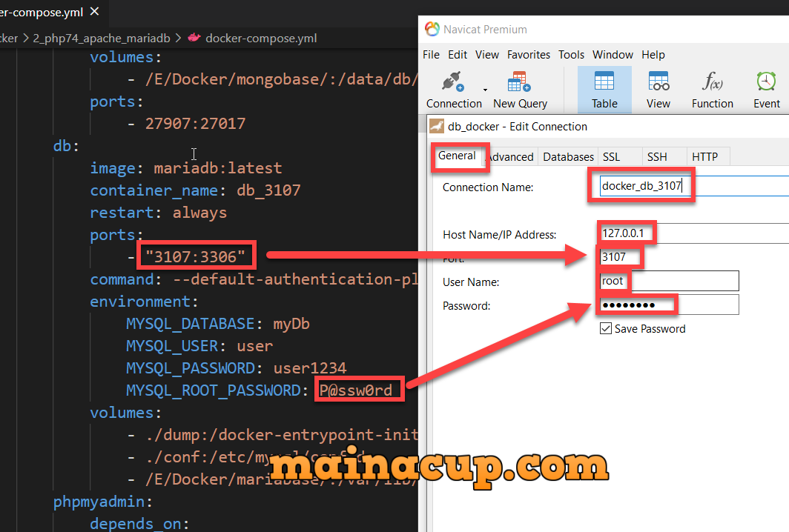This screenshot has width=789, height=532.
Task: Focus the Connection Name field
Action: pos(694,186)
